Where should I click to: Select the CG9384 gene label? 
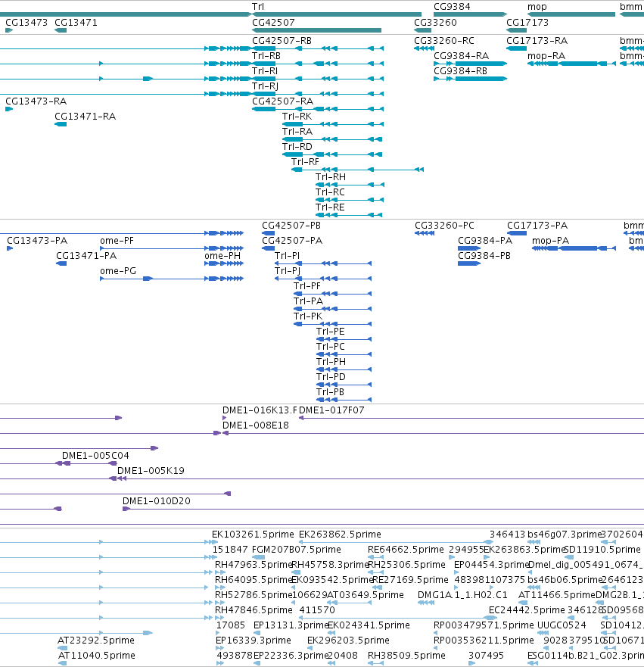(x=452, y=6)
